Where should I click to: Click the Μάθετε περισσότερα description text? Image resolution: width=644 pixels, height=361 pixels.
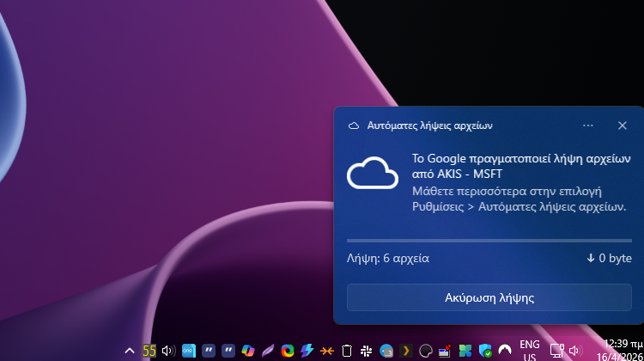(518, 199)
